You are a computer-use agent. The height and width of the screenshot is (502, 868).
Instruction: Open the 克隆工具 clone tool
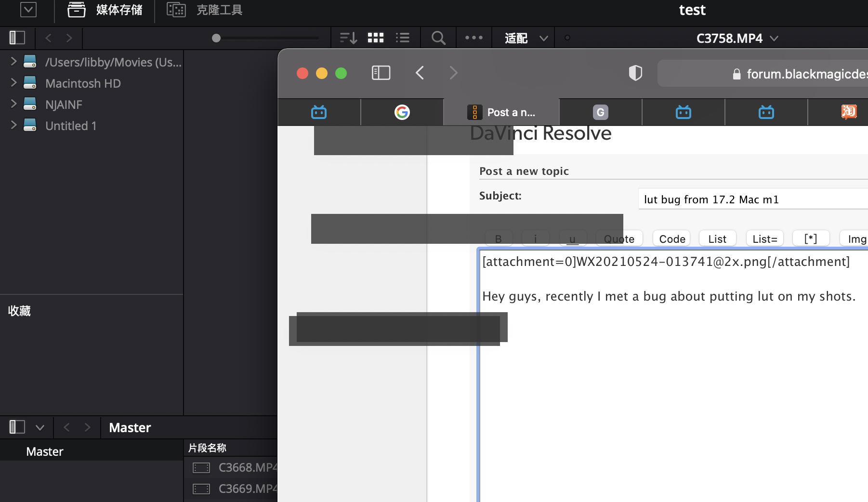pos(204,10)
